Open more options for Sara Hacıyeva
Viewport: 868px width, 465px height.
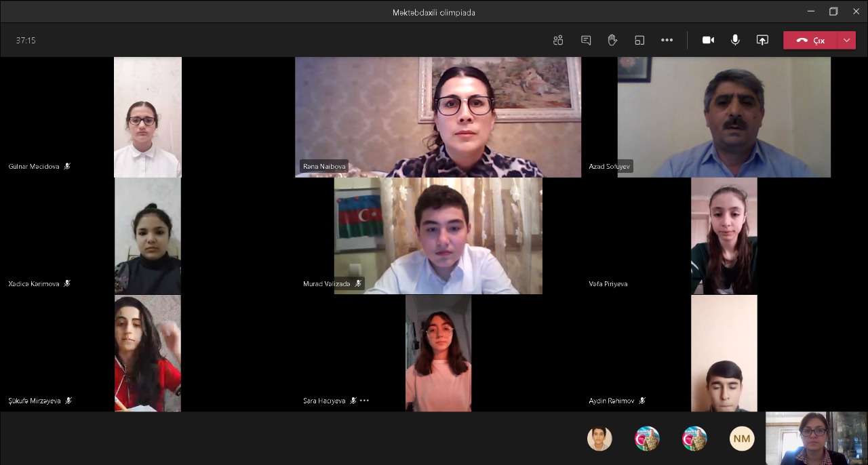365,401
